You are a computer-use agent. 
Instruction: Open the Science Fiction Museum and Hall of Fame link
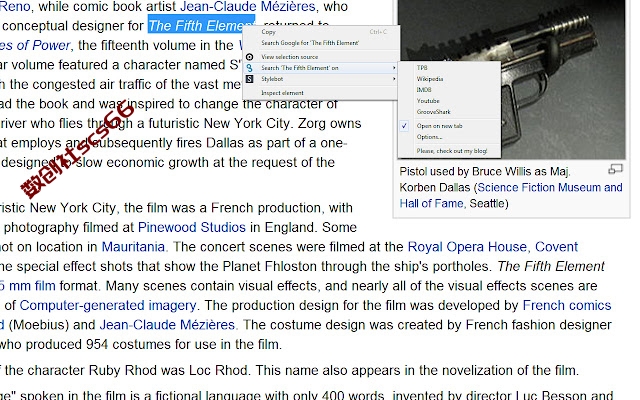pos(511,195)
